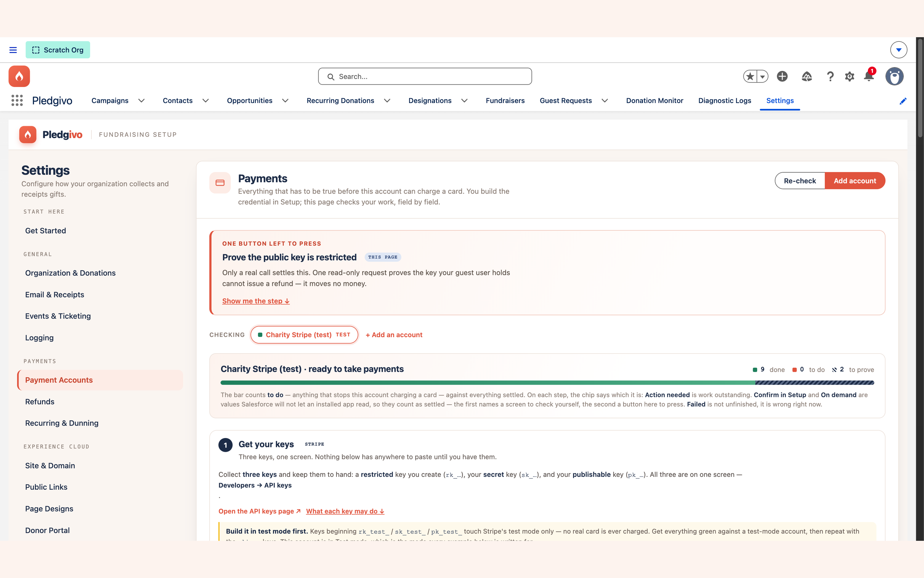Screen dimensions: 924x578
Task: Open the Fundraisers tab
Action: [505, 101]
